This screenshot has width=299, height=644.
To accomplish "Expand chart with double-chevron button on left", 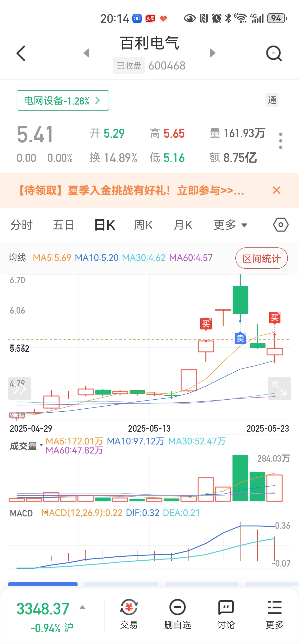I will [x=19, y=388].
